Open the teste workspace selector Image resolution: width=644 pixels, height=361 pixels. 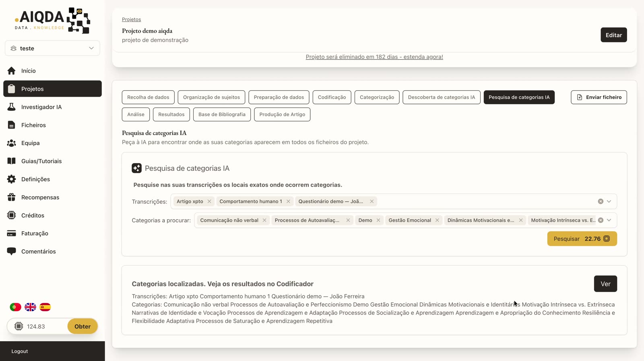click(x=52, y=48)
